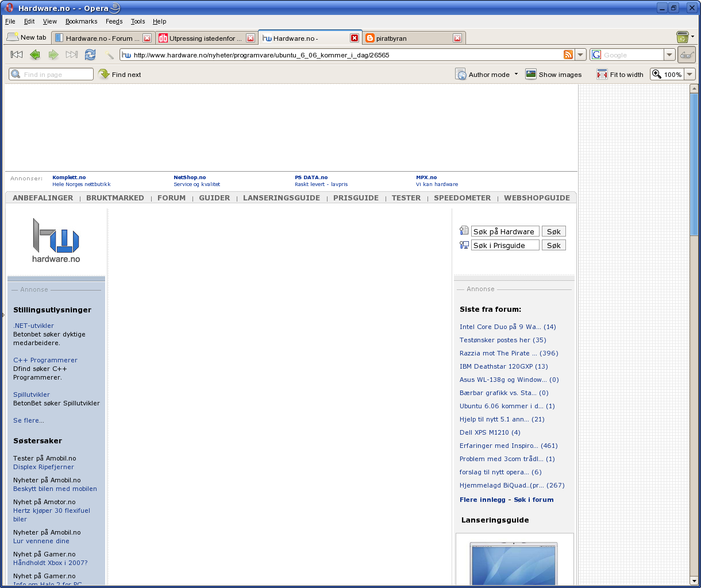Open the Google search engine dropdown
This screenshot has width=701, height=588.
click(x=669, y=55)
